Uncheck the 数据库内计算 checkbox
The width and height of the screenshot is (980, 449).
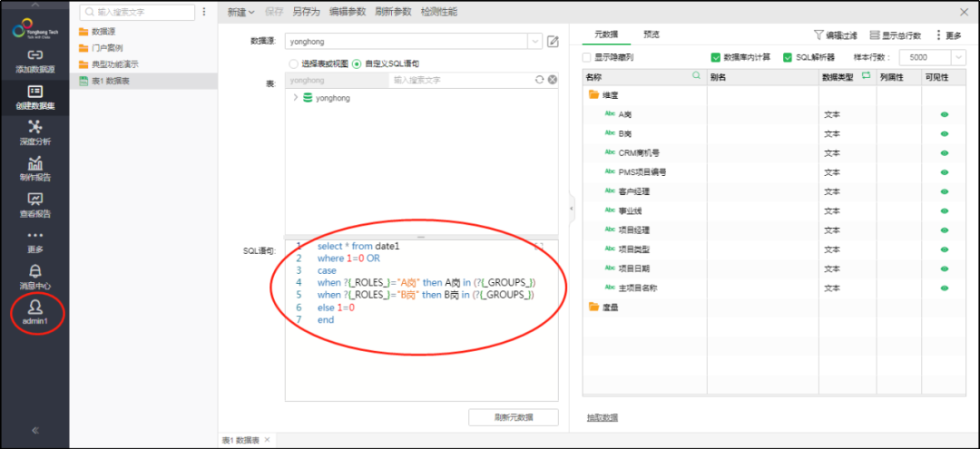[x=716, y=57]
